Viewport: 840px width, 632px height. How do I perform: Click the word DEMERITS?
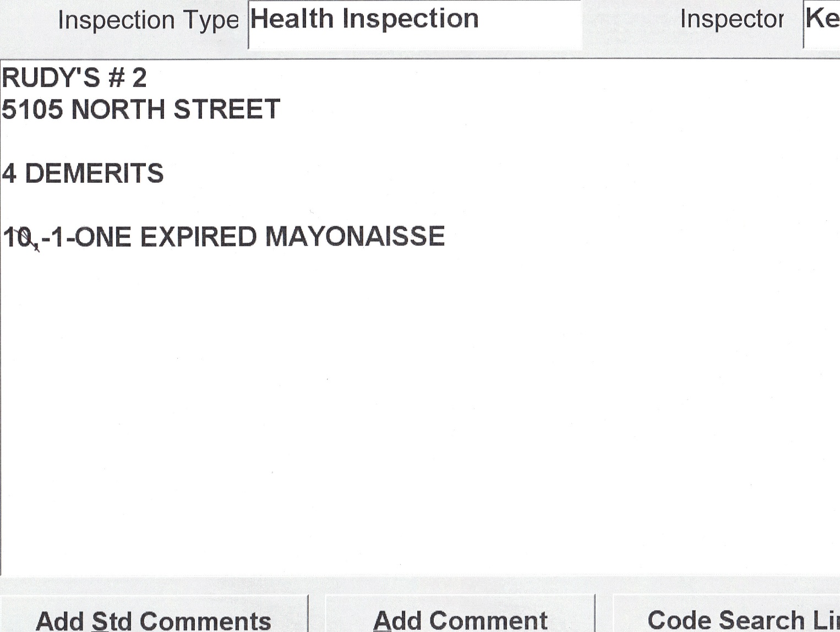94,173
